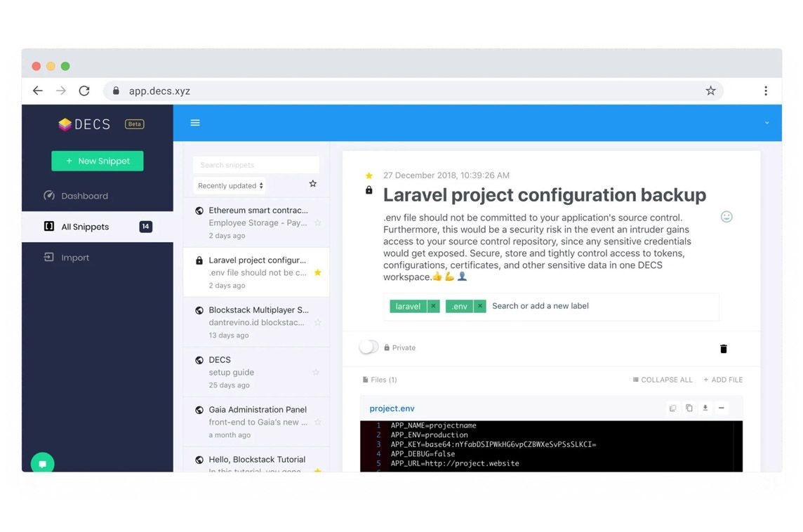This screenshot has width=803, height=532.
Task: Star the Gaia Administration Panel snippet
Action: click(317, 422)
